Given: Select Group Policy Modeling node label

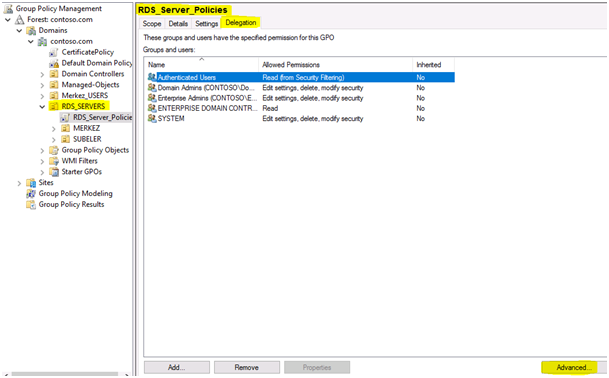Looking at the screenshot, I should click(x=75, y=193).
